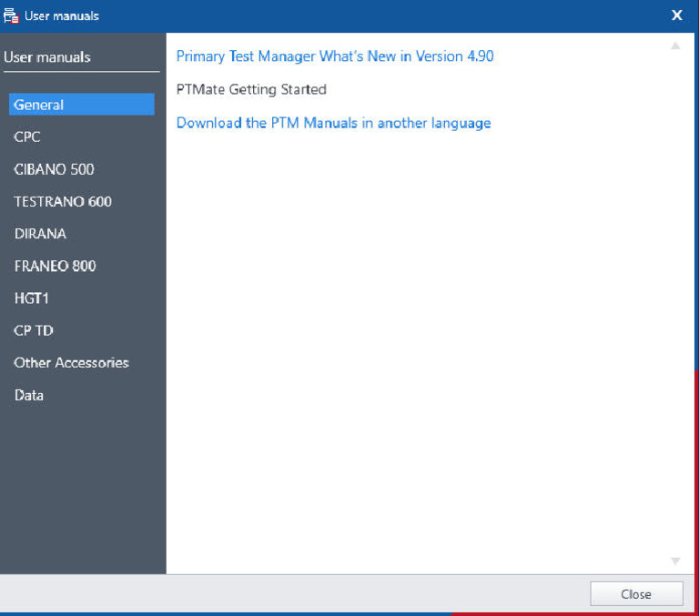Select the General category
The width and height of the screenshot is (699, 616).
82,105
